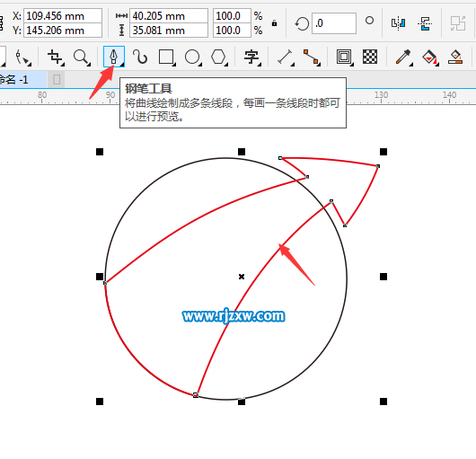This screenshot has height=459, width=476.
Task: Select the Pen tool in the toolbox
Action: tap(114, 57)
